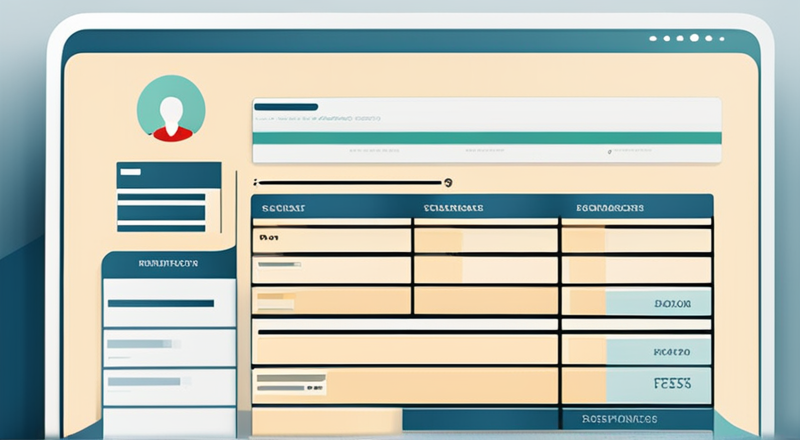Select the first wide dark bar in the blue menu block
Screen dimensions: 800x440
(x=161, y=197)
